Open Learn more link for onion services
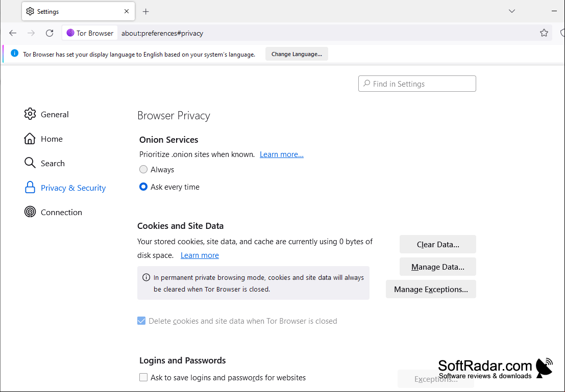 point(282,154)
